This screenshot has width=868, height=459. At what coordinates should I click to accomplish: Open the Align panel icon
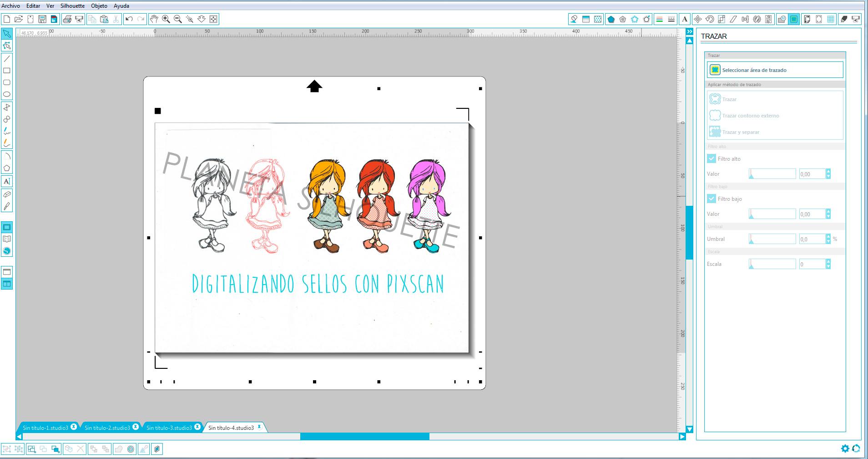[745, 19]
